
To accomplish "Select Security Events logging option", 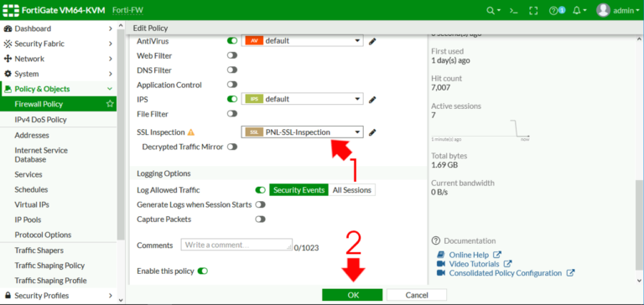I will [299, 190].
